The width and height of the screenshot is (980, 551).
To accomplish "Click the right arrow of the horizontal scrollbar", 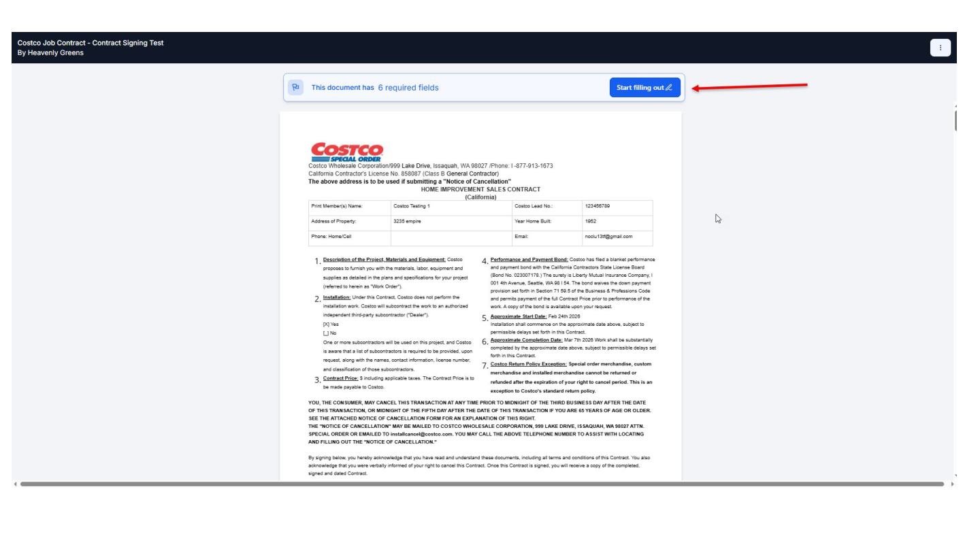I will [x=952, y=484].
